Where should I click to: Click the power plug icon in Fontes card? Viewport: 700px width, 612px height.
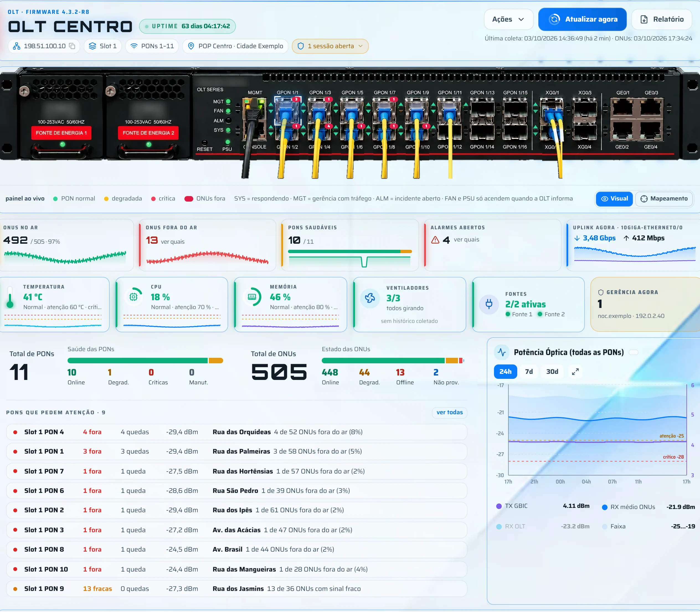(489, 304)
